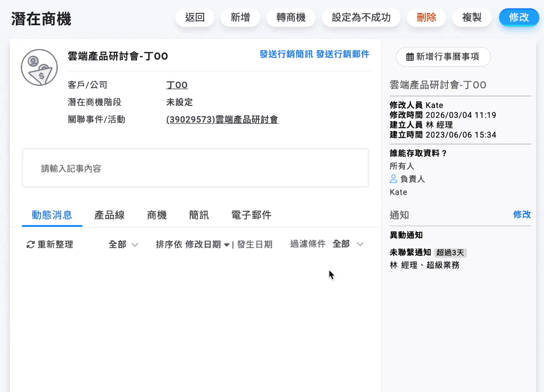Open the 過濾條件 全部 dropdown
Image resolution: width=544 pixels, height=392 pixels.
coord(347,244)
